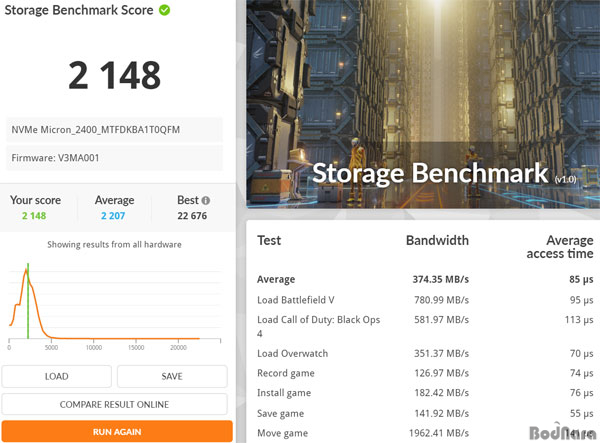600x443 pixels.
Task: Click the green score marker line in chart
Action: 28,301
